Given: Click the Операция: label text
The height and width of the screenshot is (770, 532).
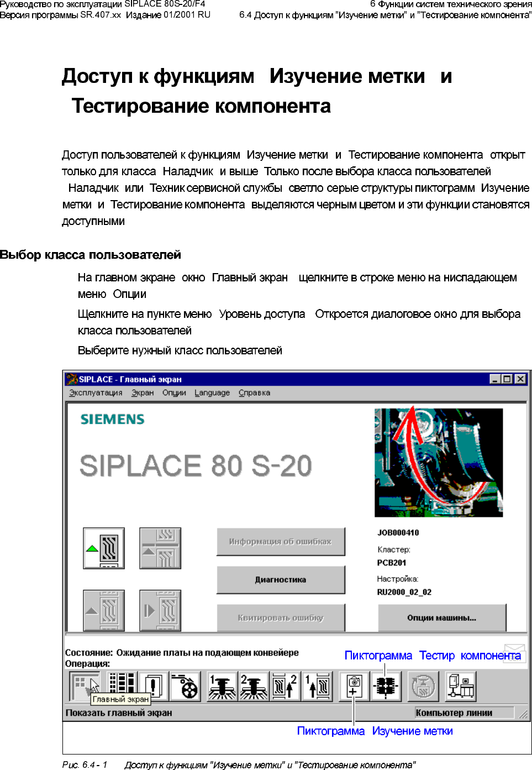Looking at the screenshot, I should pos(88,664).
